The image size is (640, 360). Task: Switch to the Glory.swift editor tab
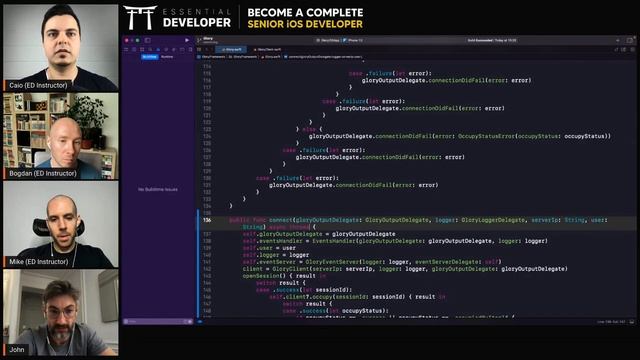[231, 49]
